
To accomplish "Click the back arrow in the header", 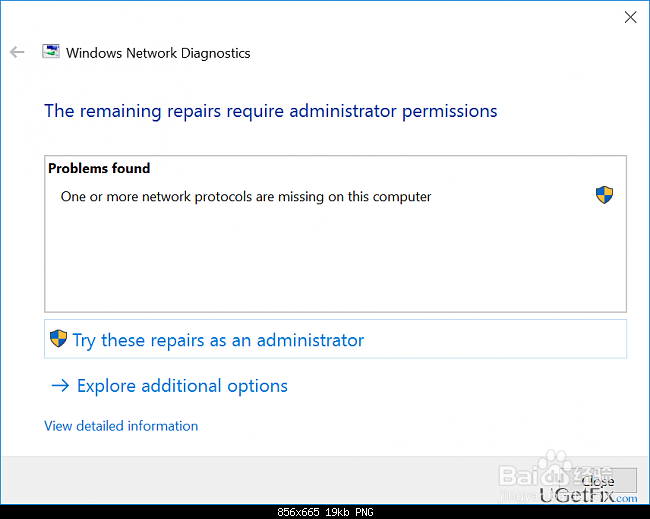I will coord(17,52).
